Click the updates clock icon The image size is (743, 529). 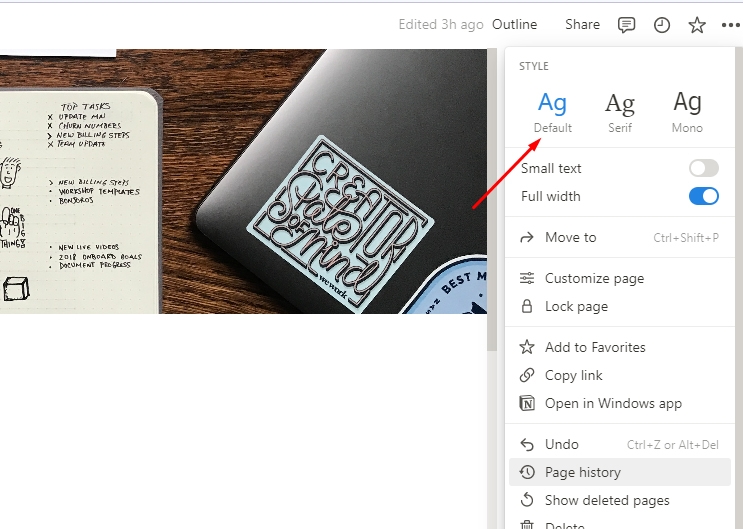[662, 25]
